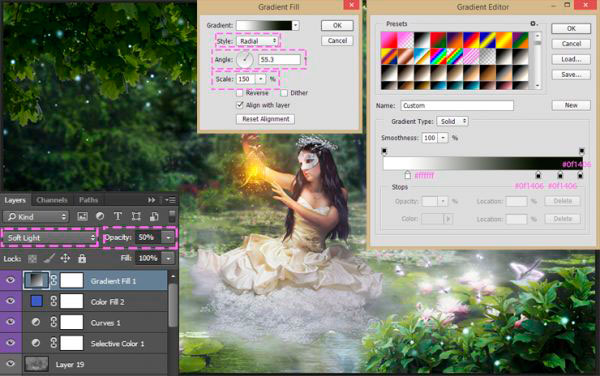Uncheck Align with layer
The width and height of the screenshot is (600, 376).
[240, 105]
